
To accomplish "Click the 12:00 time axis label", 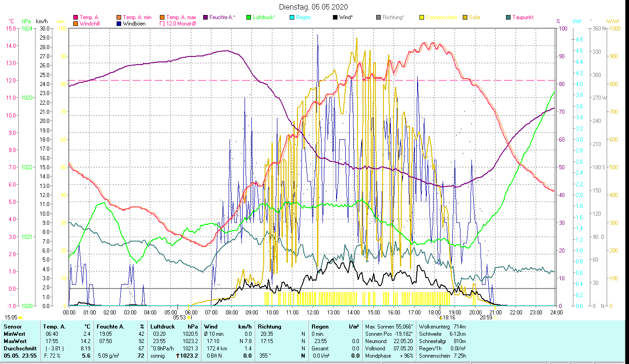I will coord(313,312).
